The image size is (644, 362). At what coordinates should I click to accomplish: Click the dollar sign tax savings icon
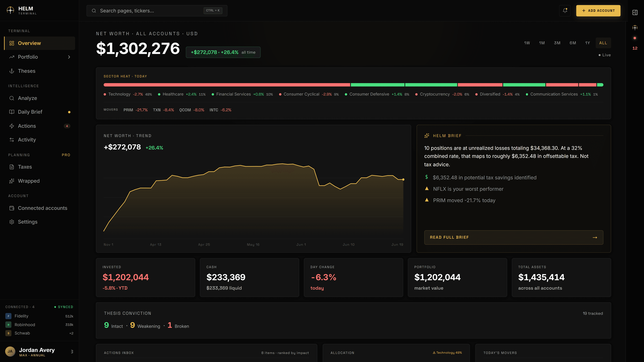(x=426, y=177)
